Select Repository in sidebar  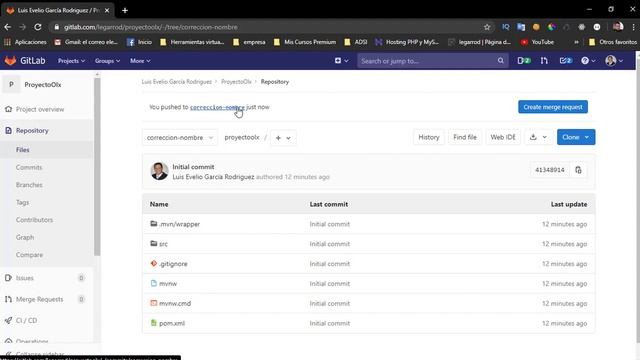click(x=32, y=131)
